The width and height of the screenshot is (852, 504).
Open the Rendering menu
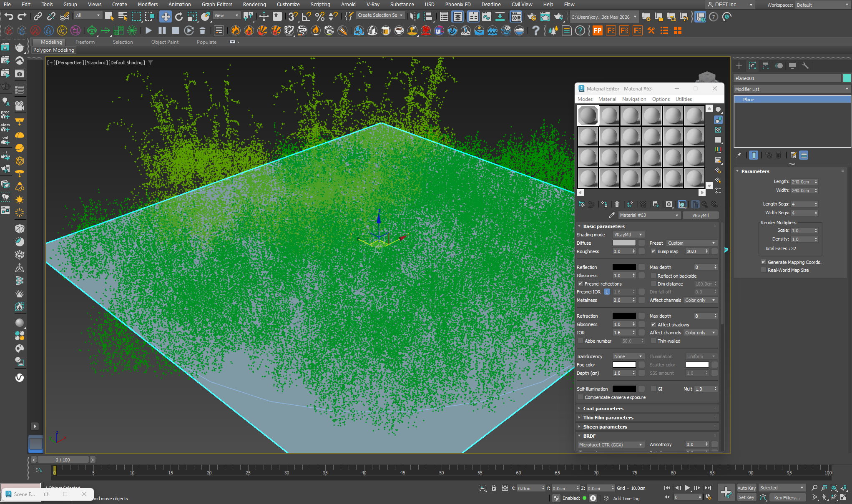(254, 5)
